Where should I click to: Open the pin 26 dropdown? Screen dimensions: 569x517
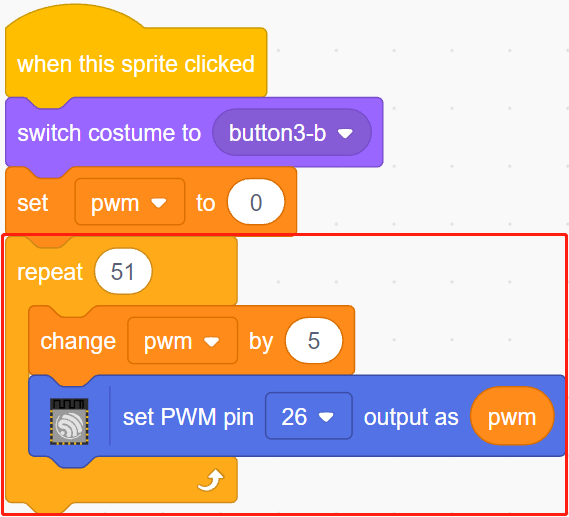click(x=308, y=416)
